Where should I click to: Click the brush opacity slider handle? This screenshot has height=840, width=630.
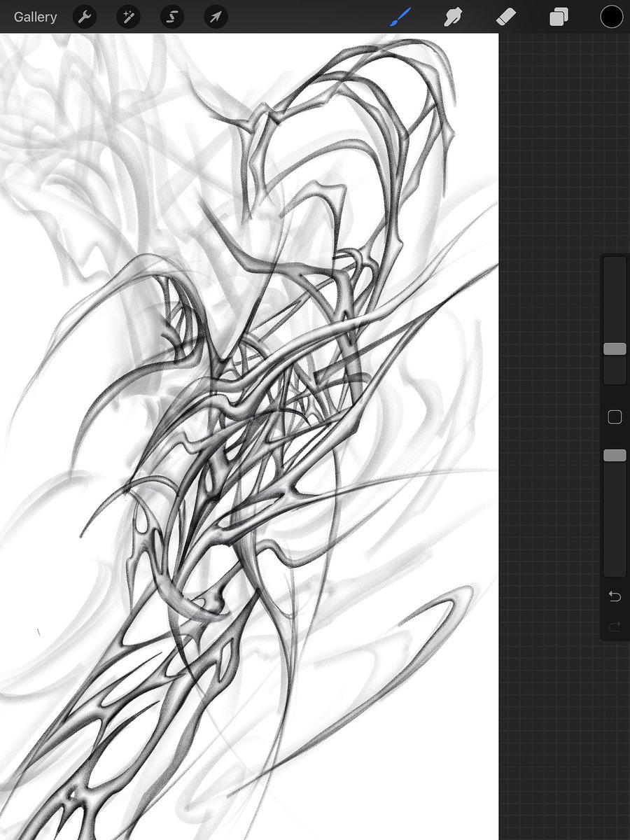(615, 456)
